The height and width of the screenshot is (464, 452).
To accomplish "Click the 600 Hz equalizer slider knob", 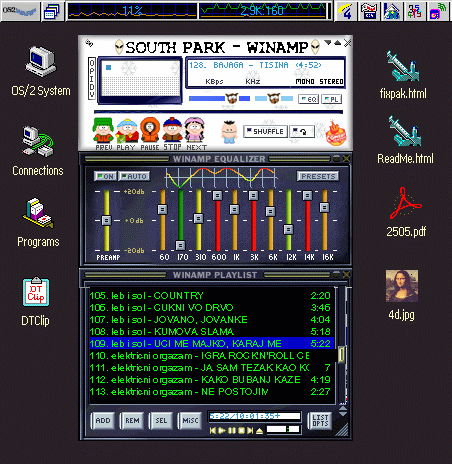I will coord(217,195).
